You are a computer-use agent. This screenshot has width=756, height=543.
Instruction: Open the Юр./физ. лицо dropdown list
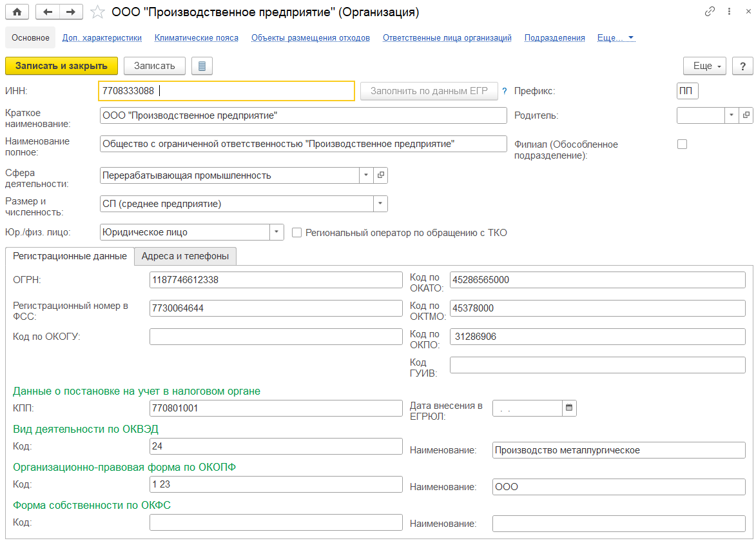[276, 232]
